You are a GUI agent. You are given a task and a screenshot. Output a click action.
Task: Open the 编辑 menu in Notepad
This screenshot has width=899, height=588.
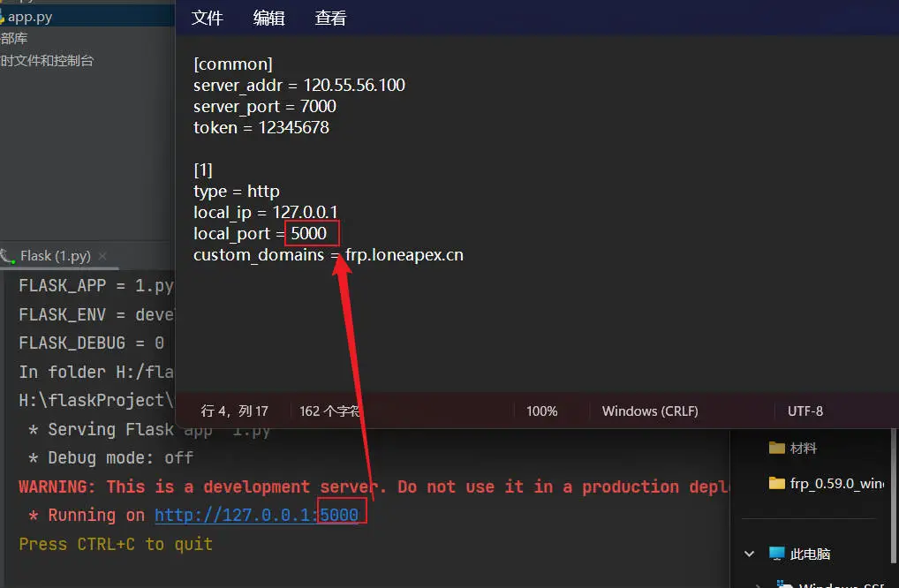pos(269,19)
